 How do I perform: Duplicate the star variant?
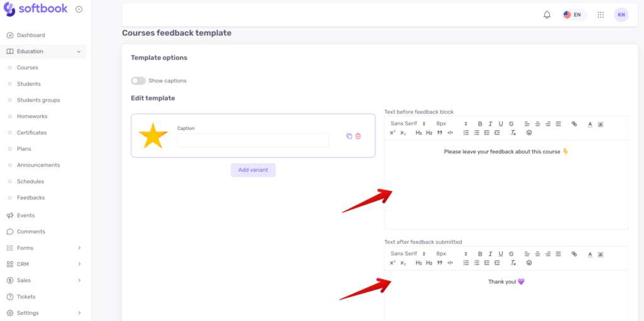(x=349, y=136)
